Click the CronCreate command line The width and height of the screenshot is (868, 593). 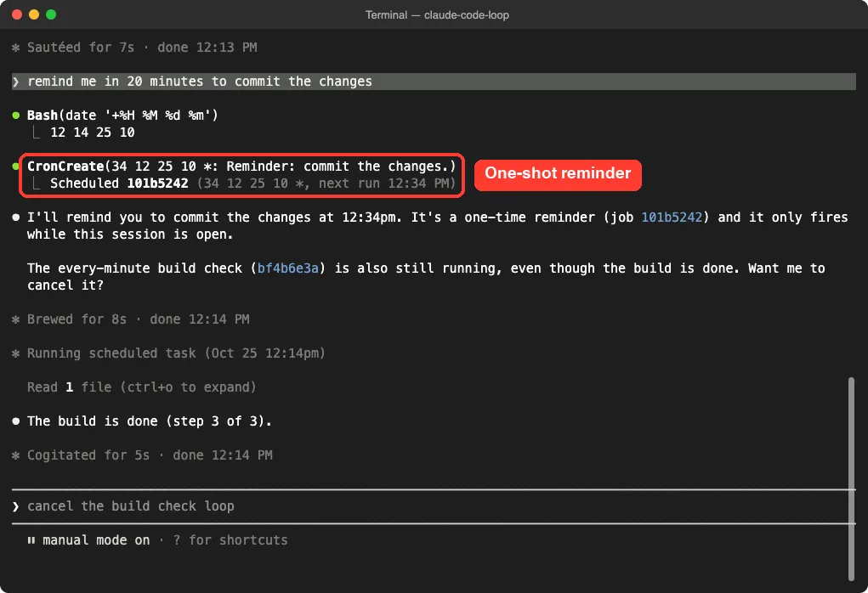(x=241, y=166)
